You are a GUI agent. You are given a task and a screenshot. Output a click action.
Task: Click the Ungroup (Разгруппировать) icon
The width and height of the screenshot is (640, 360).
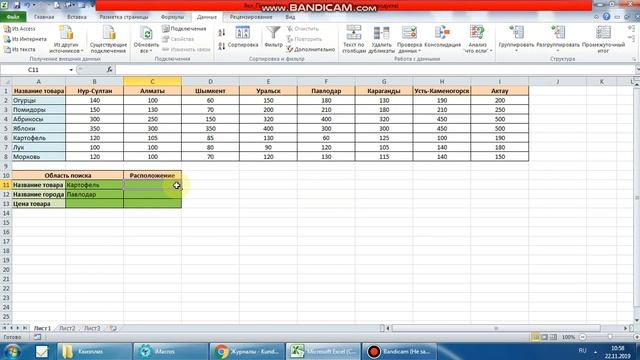point(558,33)
